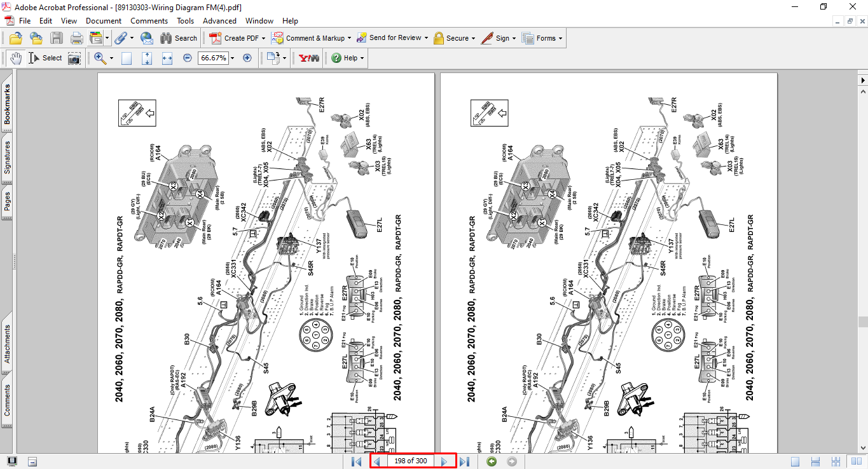Click the Select text tool button
This screenshot has width=868, height=469.
pos(45,58)
